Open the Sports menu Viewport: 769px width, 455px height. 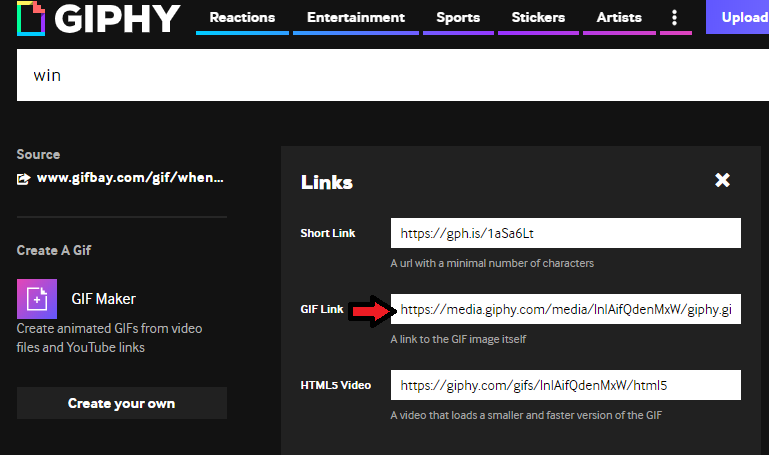(458, 18)
